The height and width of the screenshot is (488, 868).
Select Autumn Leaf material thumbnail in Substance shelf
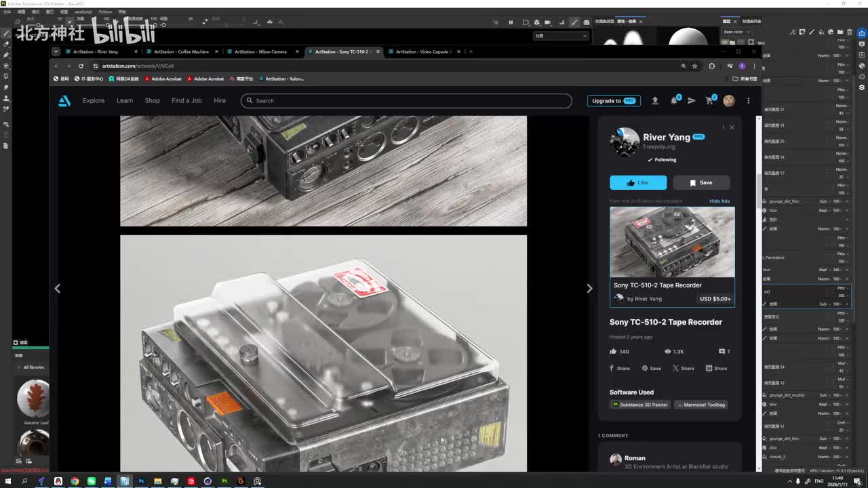(34, 397)
